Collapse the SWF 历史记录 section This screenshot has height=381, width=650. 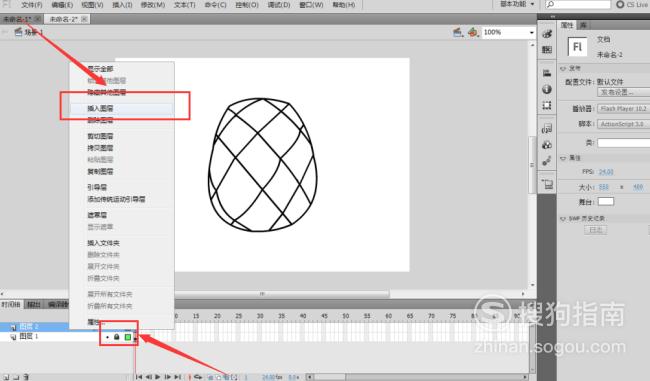563,218
